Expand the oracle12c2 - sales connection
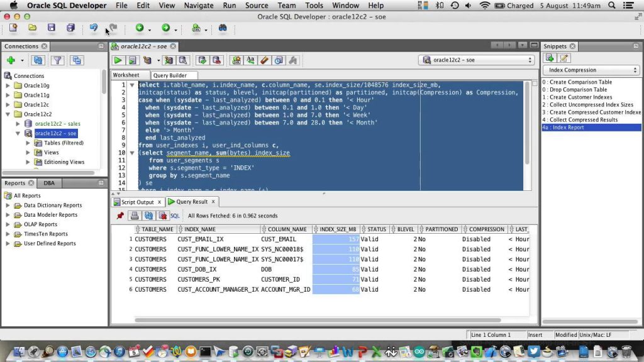The image size is (644, 362). click(18, 124)
